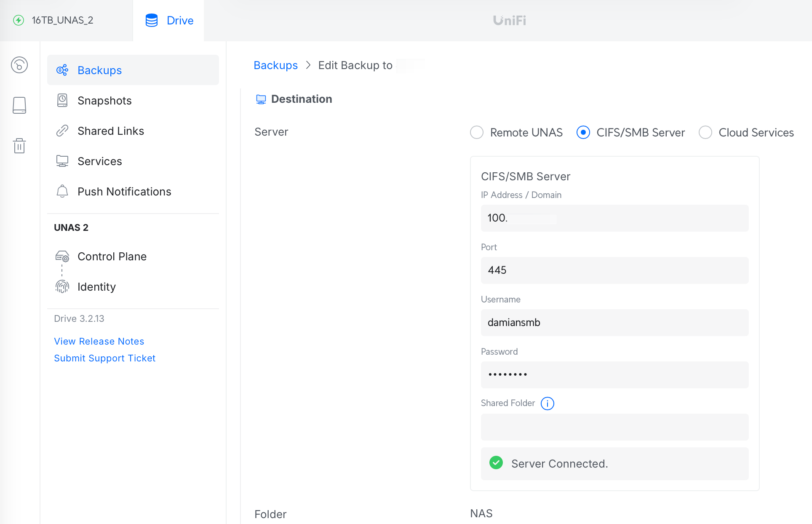Click the Shared Folder info icon
This screenshot has height=524, width=812.
click(x=547, y=404)
